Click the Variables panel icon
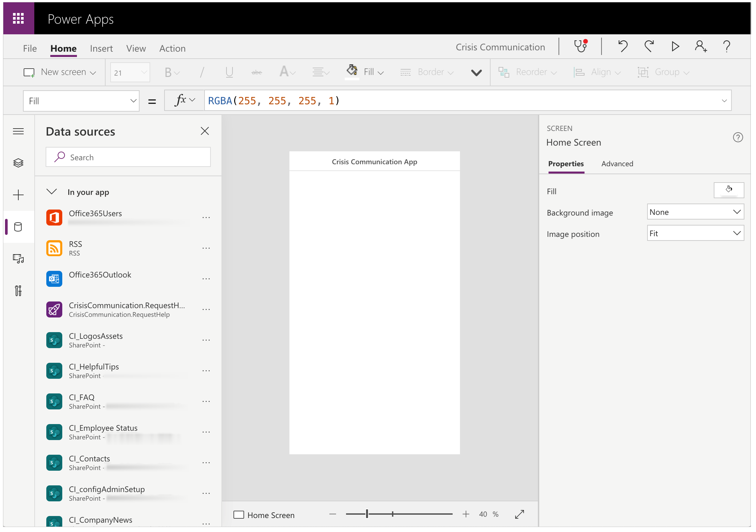The width and height of the screenshot is (756, 532). 17,290
